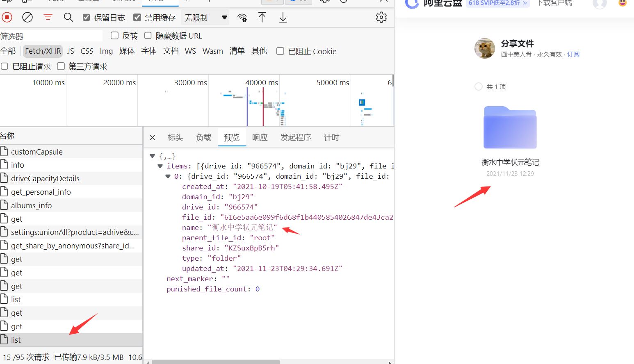The width and height of the screenshot is (634, 364).
Task: Uncheck the 保留日志 checkbox
Action: pyautogui.click(x=87, y=17)
